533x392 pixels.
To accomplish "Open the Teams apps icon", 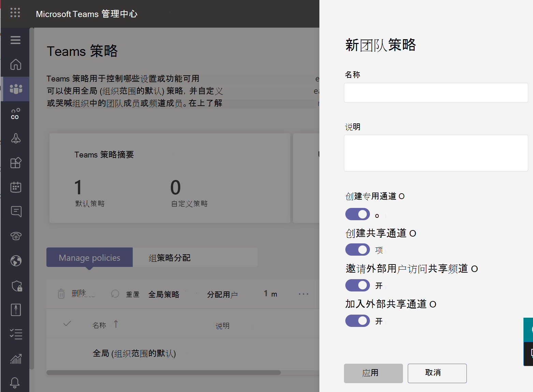I will pos(16,163).
